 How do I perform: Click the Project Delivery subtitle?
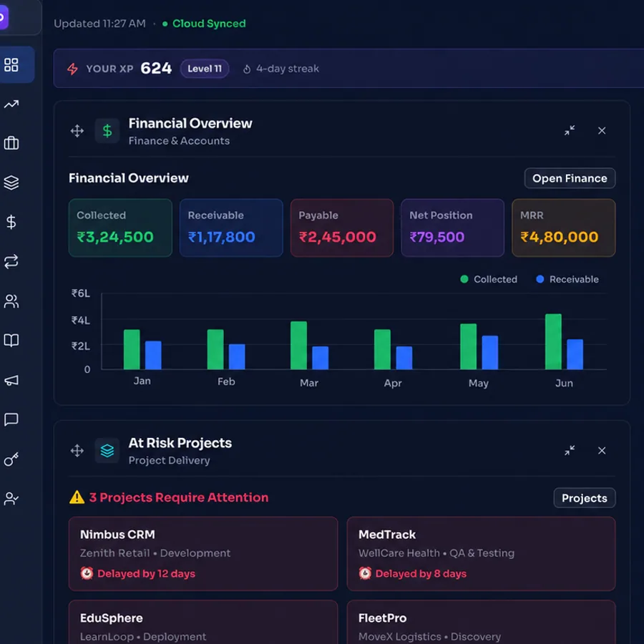pyautogui.click(x=169, y=460)
